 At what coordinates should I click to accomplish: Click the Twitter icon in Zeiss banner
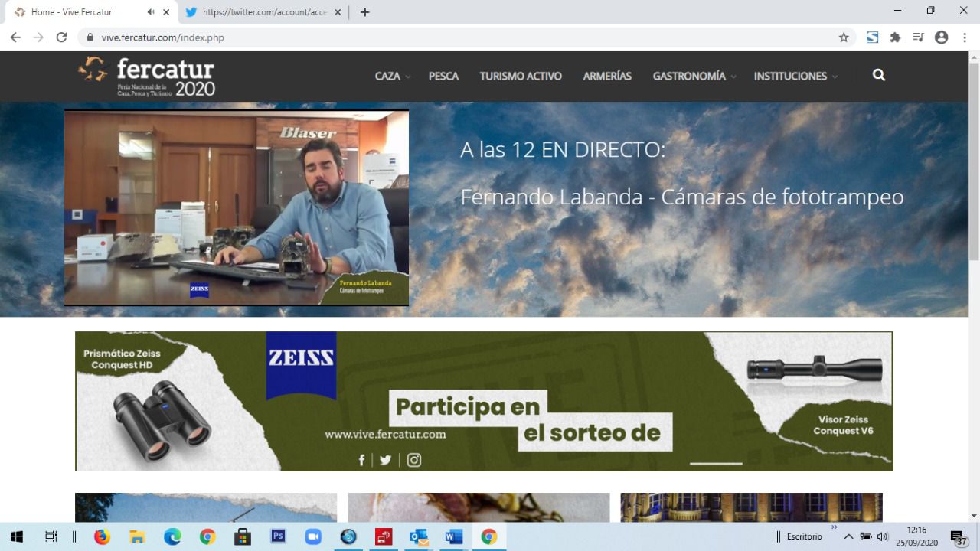pyautogui.click(x=385, y=460)
